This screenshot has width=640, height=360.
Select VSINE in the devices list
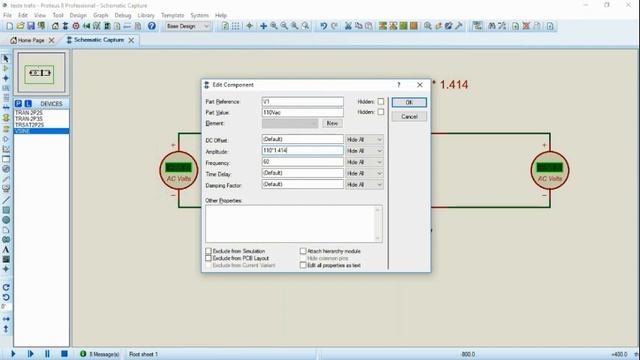pos(41,131)
